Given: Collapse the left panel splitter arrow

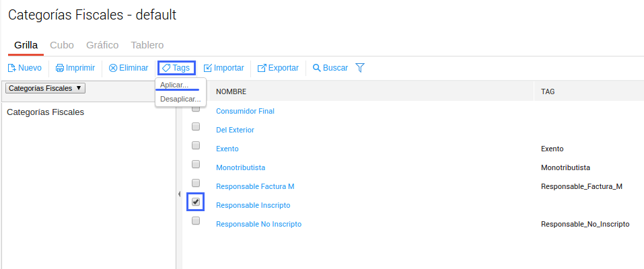Looking at the screenshot, I should coord(179,194).
